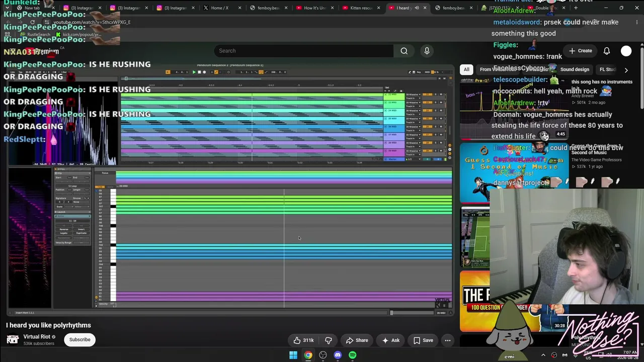Save the video to a playlist

pyautogui.click(x=423, y=340)
